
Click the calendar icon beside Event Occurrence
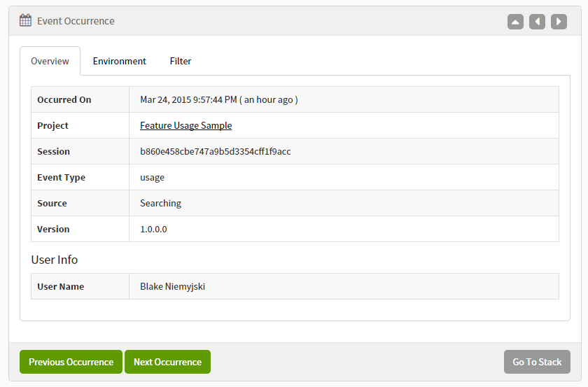(x=25, y=20)
